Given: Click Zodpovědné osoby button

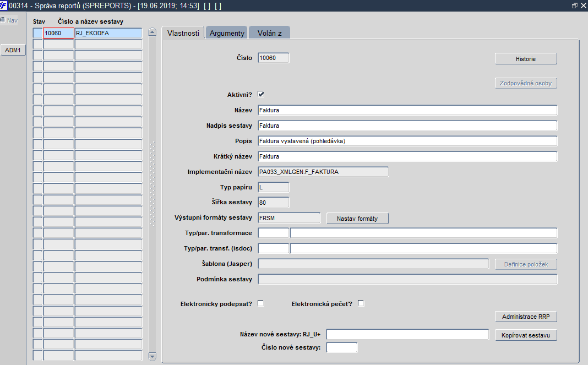Looking at the screenshot, I should pyautogui.click(x=526, y=83).
